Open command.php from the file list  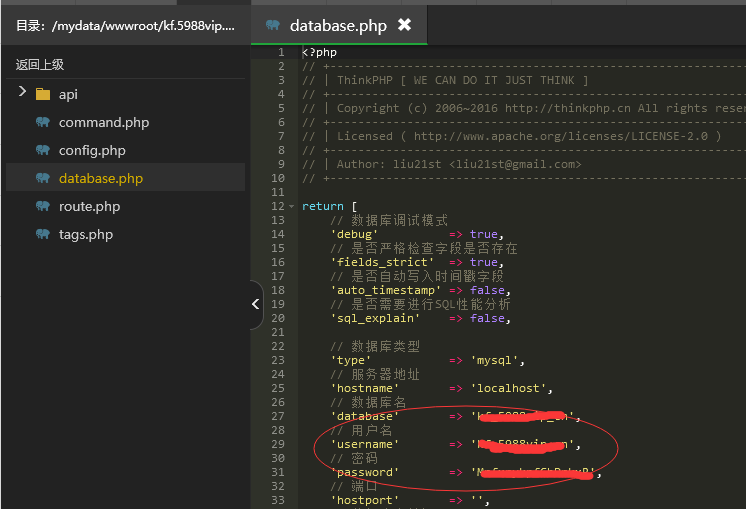point(104,122)
